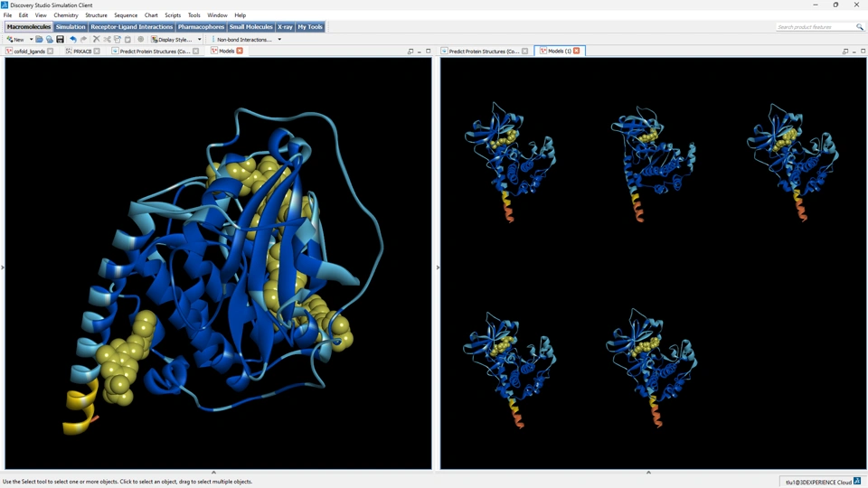Open the Edit menu
This screenshot has height=488, width=868.
pyautogui.click(x=24, y=15)
